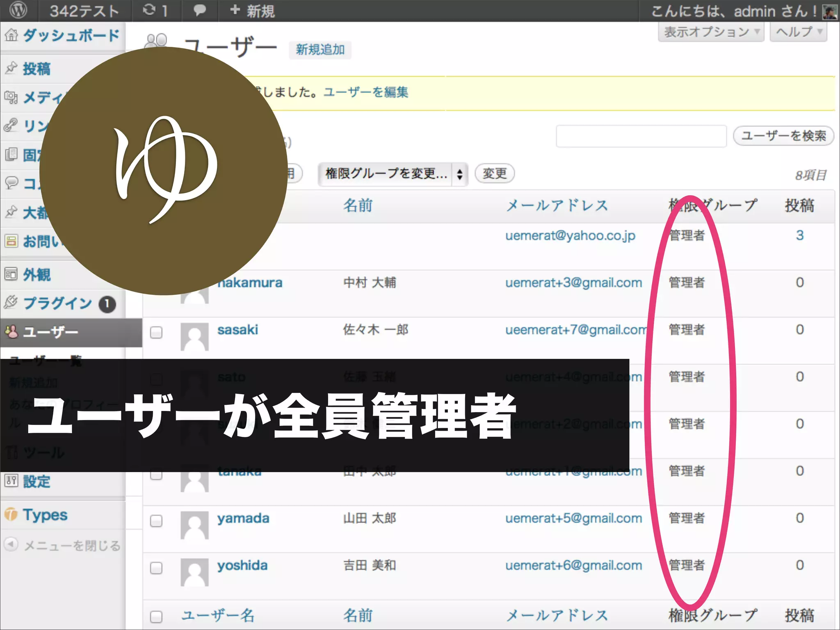Tick the yamada row checkbox
This screenshot has width=840, height=630.
coord(156,521)
